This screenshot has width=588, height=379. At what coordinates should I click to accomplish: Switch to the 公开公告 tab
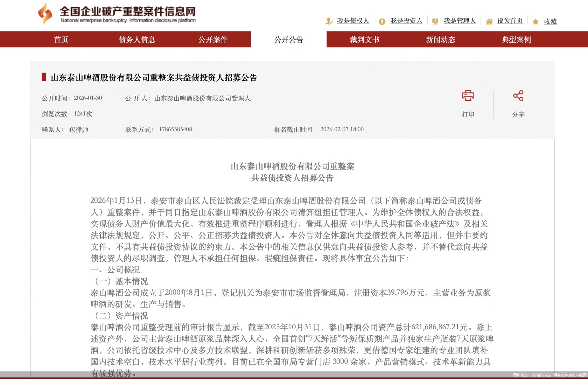[x=289, y=40]
